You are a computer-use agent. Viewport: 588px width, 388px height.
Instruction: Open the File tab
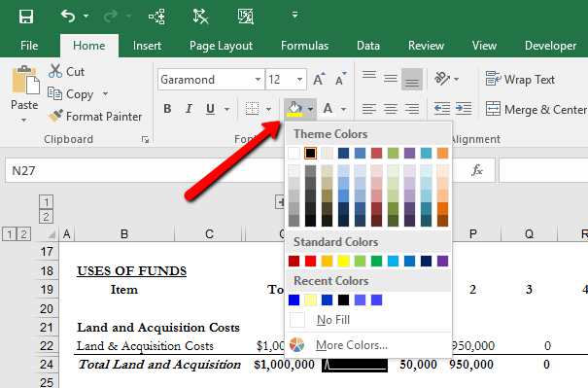point(29,46)
